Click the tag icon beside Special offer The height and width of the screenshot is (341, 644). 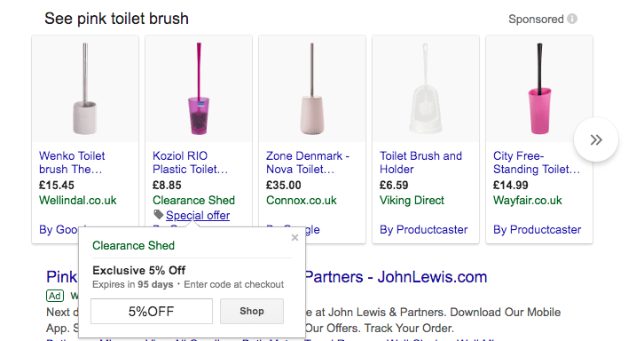pyautogui.click(x=159, y=214)
